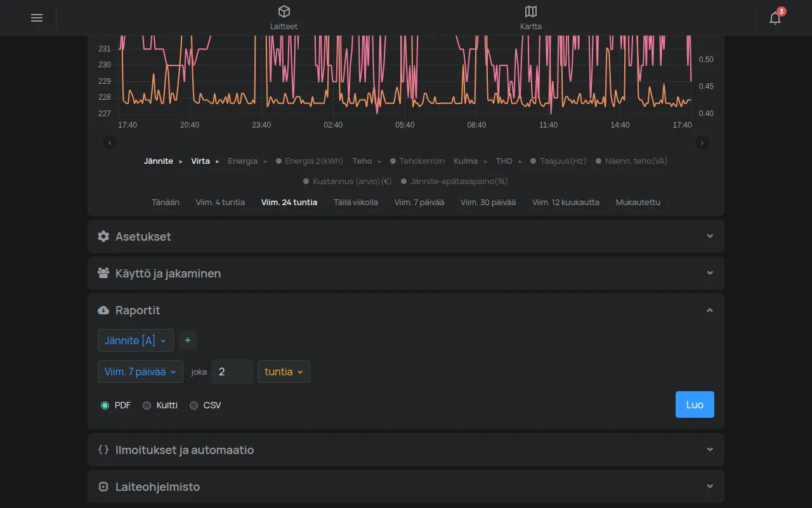Toggle Kustannus (arvio) (€) series
The height and width of the screenshot is (508, 812).
347,182
